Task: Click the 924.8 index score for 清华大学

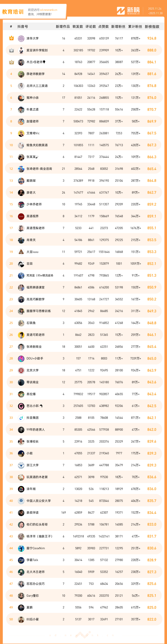Action: [152, 39]
